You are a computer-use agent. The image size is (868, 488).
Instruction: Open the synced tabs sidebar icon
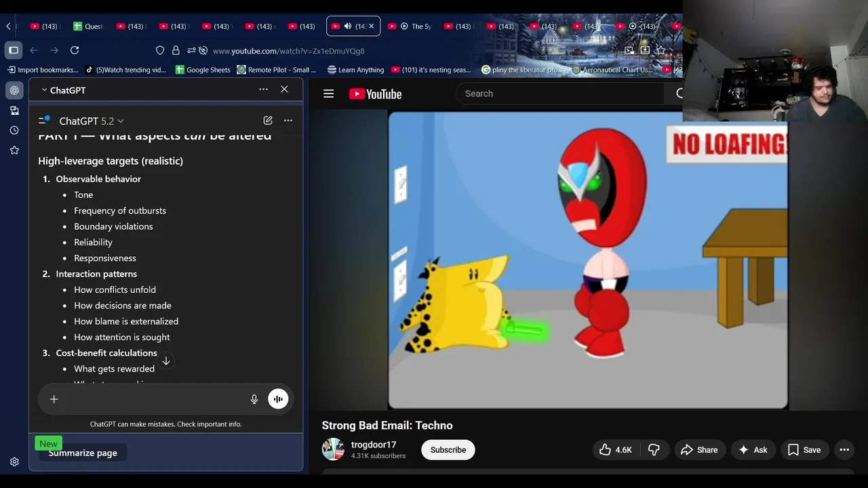click(14, 110)
